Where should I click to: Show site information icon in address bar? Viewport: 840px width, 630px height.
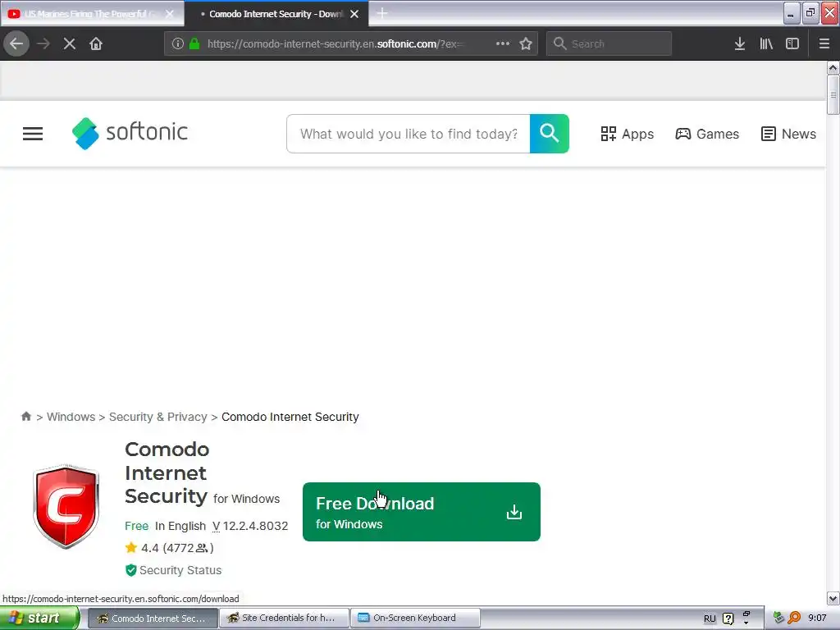(x=178, y=43)
